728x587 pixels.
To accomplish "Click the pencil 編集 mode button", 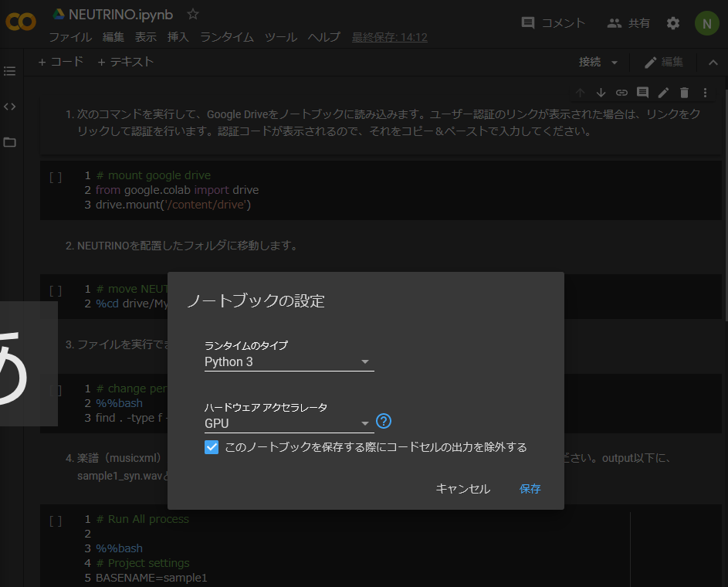I will [x=664, y=63].
